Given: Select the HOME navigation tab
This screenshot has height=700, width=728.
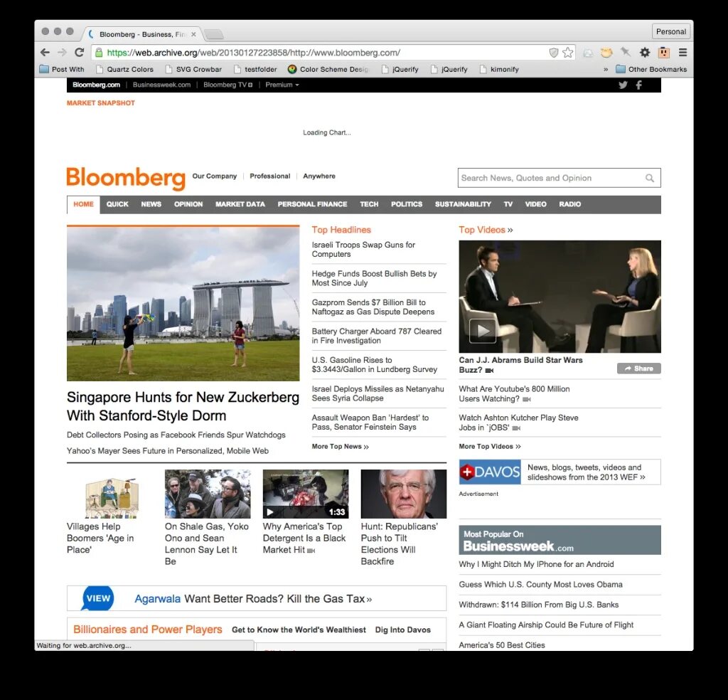Looking at the screenshot, I should [x=84, y=204].
